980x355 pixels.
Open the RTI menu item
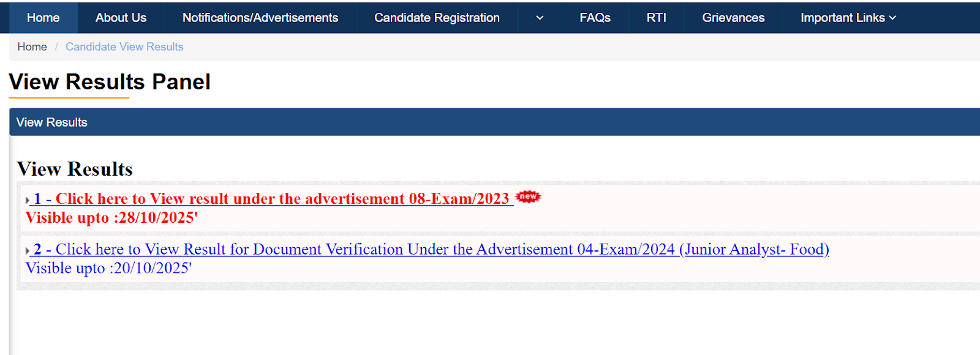pos(656,18)
